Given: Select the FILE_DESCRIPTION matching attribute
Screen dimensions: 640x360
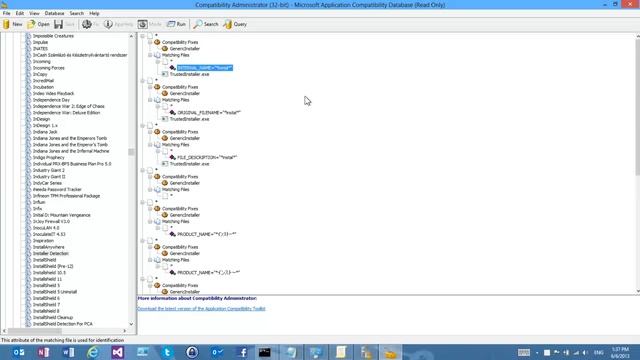Looking at the screenshot, I should 207,157.
